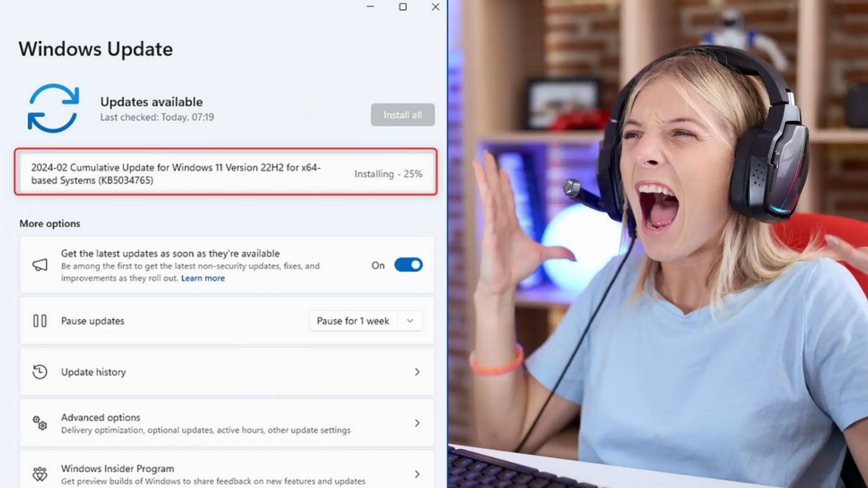Click the KB5034765 cumulative update entry
The image size is (868, 488).
[x=226, y=172]
